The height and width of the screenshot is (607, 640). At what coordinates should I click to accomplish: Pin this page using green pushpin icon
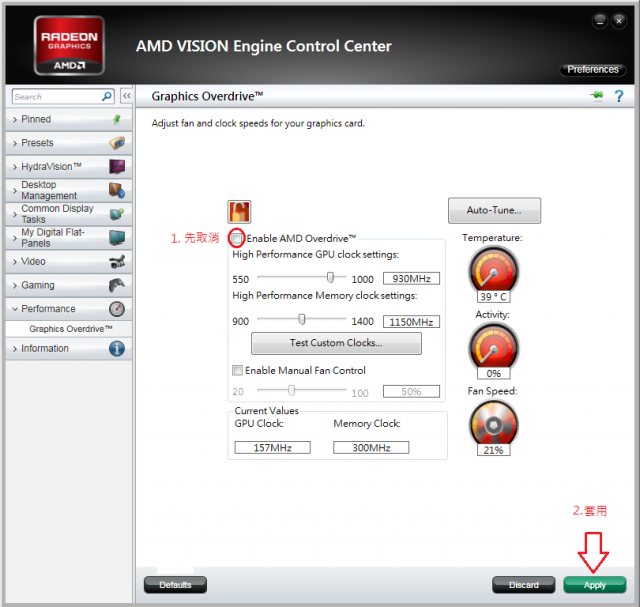[x=597, y=96]
